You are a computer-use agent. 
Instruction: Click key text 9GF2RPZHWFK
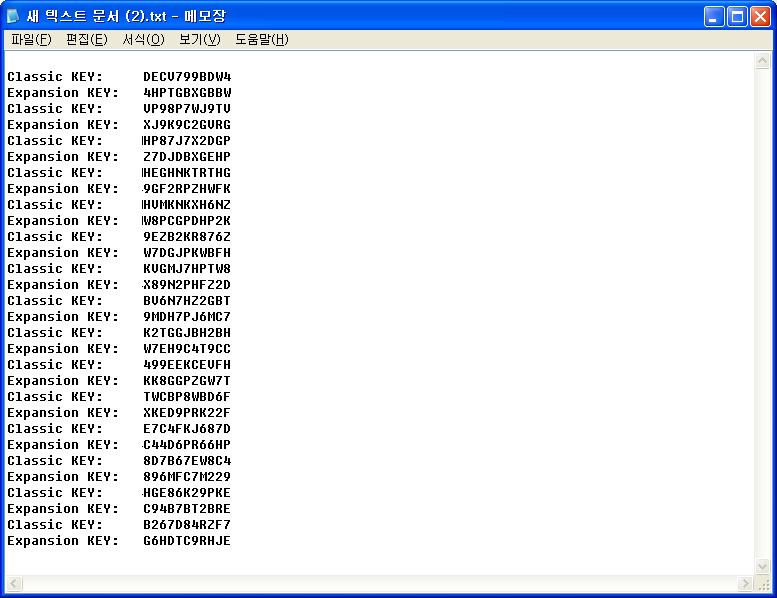coord(187,189)
